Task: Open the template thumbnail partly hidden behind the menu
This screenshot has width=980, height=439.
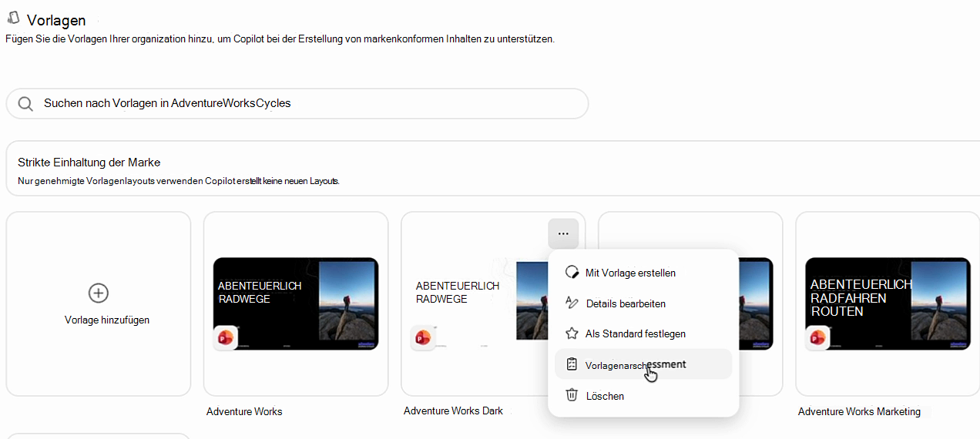Action: 755,304
